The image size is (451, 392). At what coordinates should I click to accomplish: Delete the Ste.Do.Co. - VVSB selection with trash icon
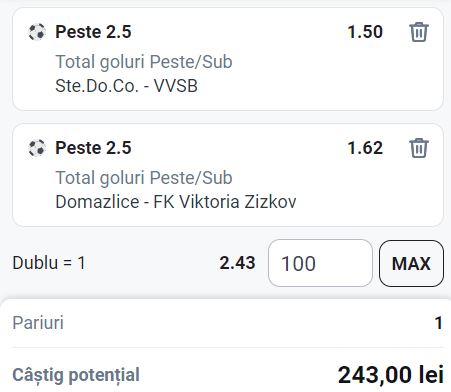pyautogui.click(x=418, y=32)
